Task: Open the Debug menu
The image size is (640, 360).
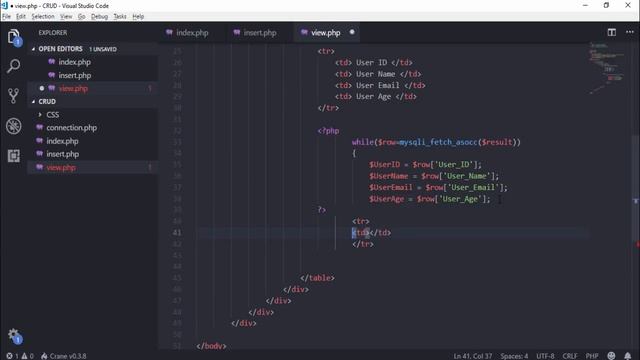Action: 99,16
